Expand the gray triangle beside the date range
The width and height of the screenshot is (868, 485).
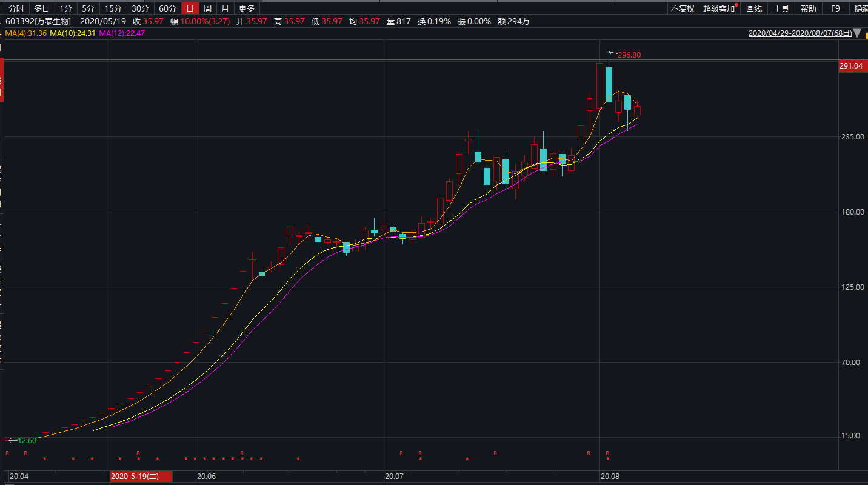(856, 33)
